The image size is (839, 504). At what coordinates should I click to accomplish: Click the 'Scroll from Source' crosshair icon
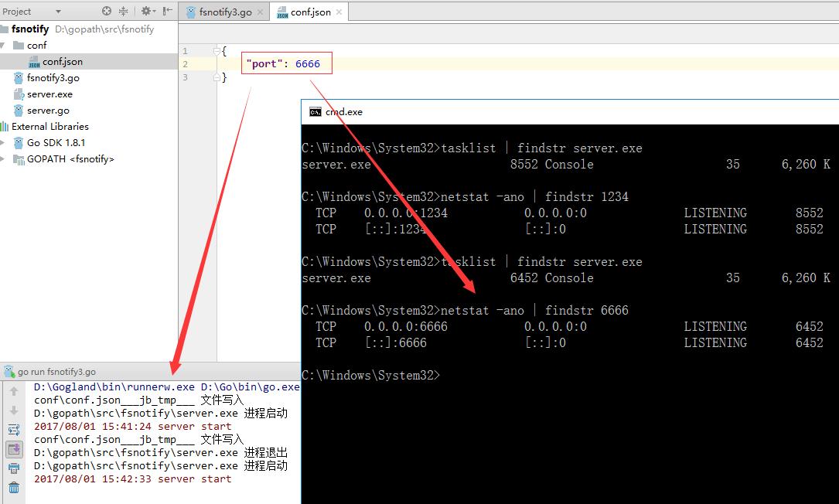(x=106, y=11)
